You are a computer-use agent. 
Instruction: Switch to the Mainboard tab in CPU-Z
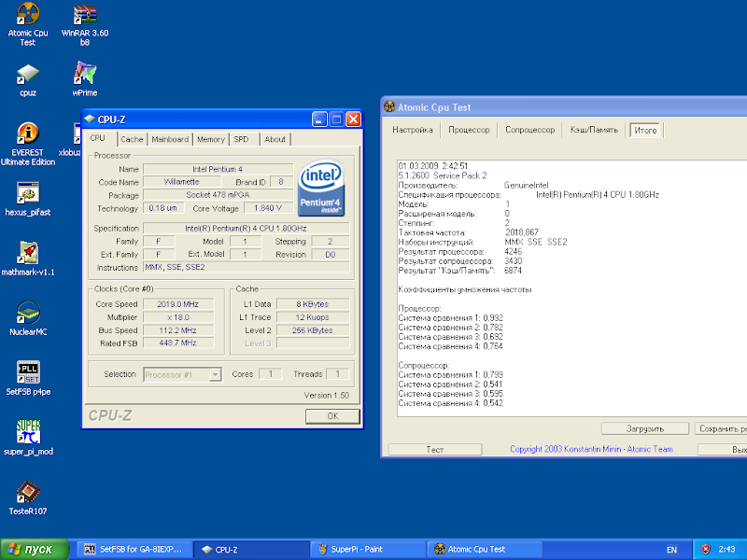170,139
